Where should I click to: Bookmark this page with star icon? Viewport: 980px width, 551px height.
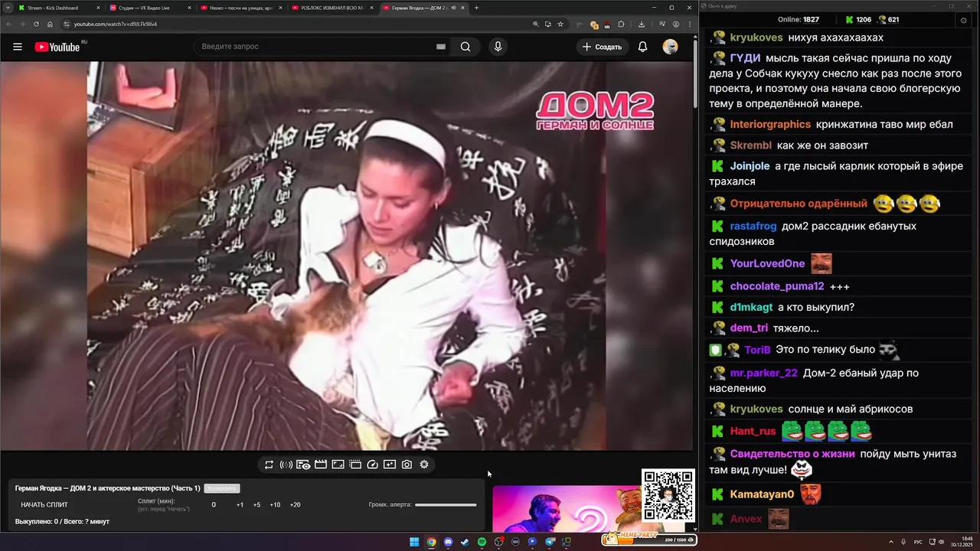pyautogui.click(x=560, y=24)
